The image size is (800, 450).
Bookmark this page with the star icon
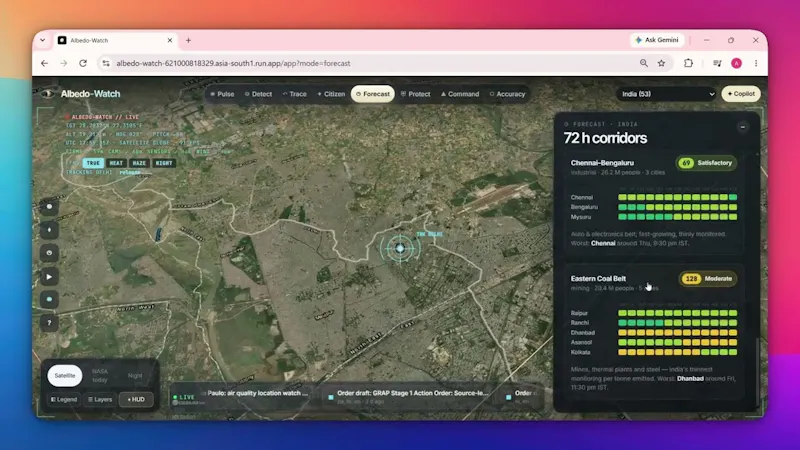662,63
